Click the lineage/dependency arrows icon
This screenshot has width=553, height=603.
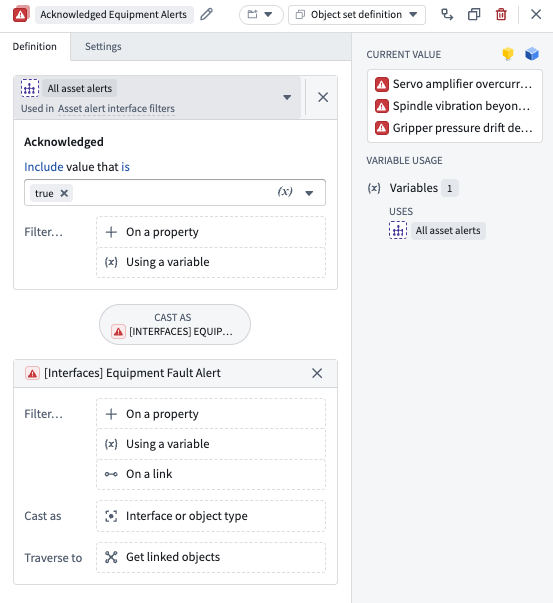click(447, 15)
